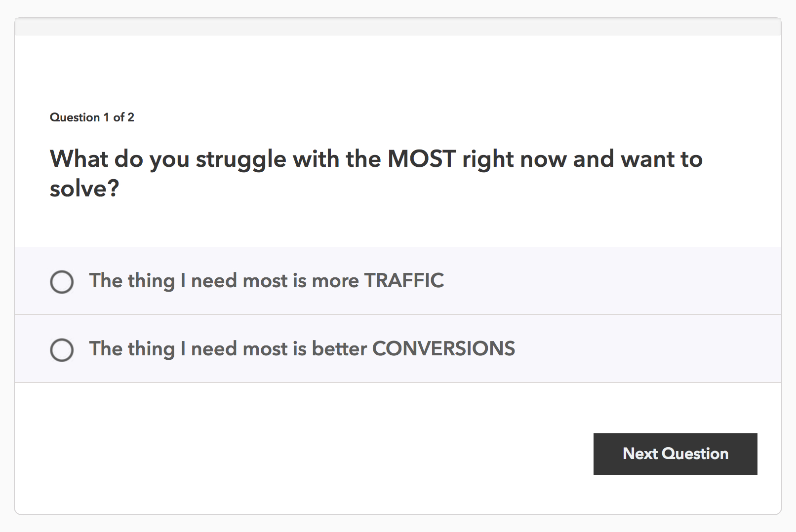Click the word 'solve?' in the heading

pos(84,189)
